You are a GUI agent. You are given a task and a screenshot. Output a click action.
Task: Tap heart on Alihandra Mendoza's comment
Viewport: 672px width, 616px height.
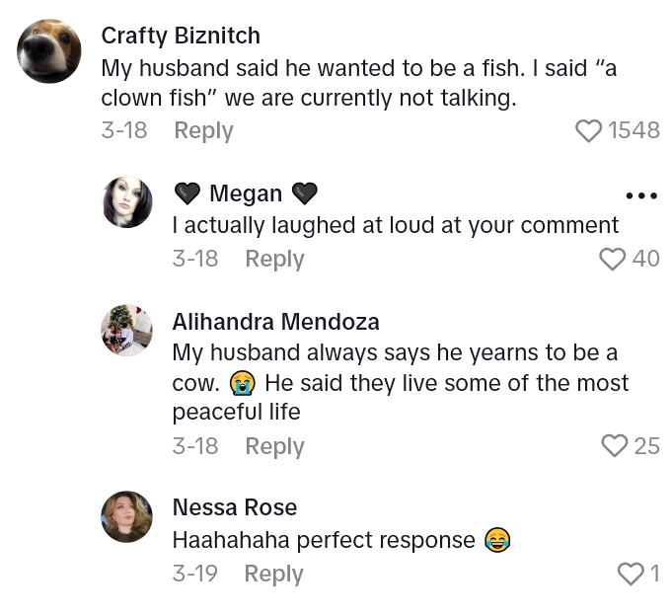(x=615, y=446)
